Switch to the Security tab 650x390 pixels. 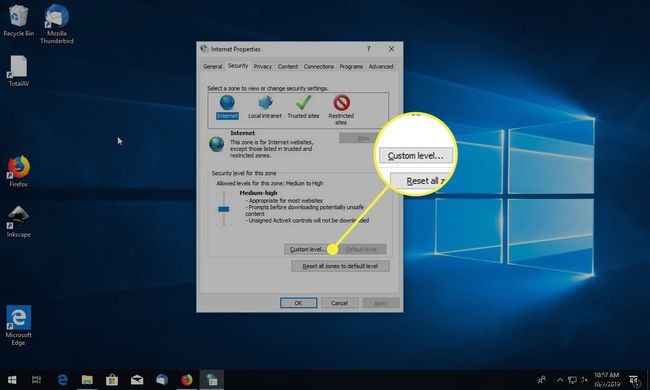(x=238, y=65)
